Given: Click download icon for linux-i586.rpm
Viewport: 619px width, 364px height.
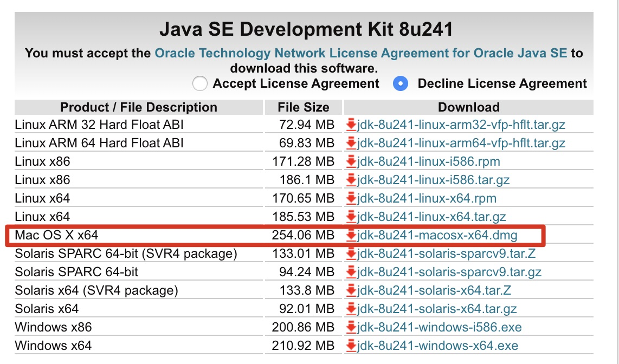Looking at the screenshot, I should [351, 162].
